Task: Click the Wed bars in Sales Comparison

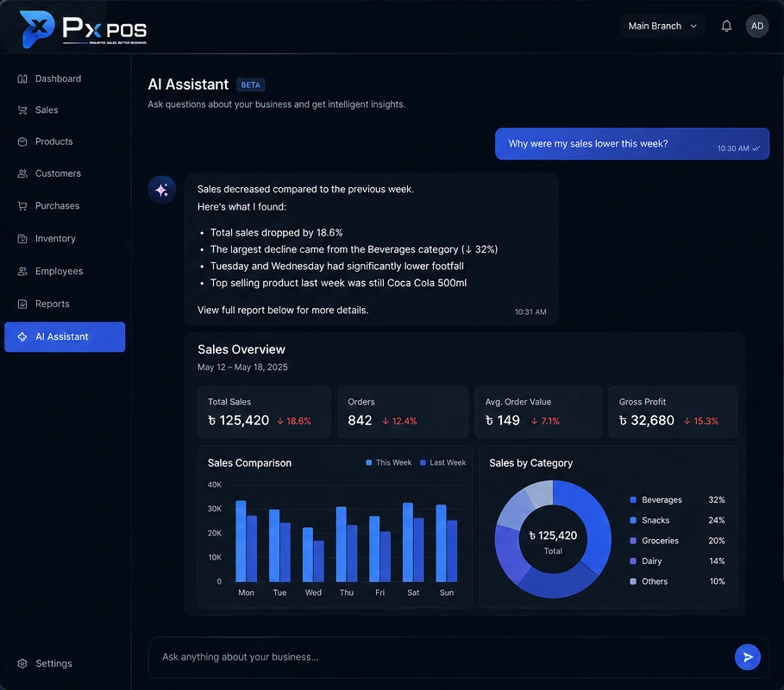Action: click(313, 555)
